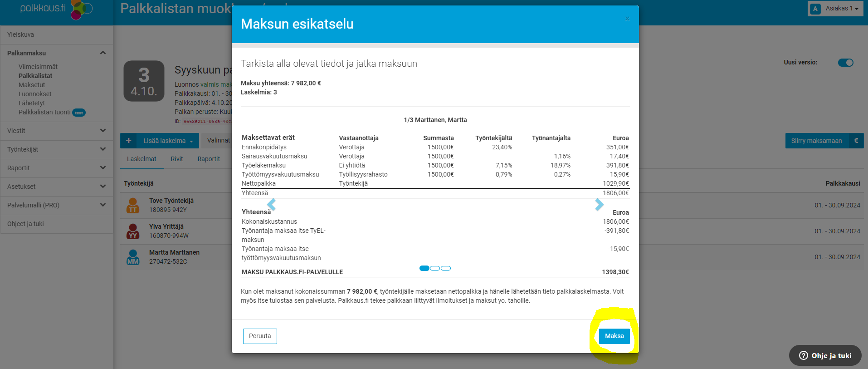Click the Sairausvakuutusmaksu row label

pos(274,156)
